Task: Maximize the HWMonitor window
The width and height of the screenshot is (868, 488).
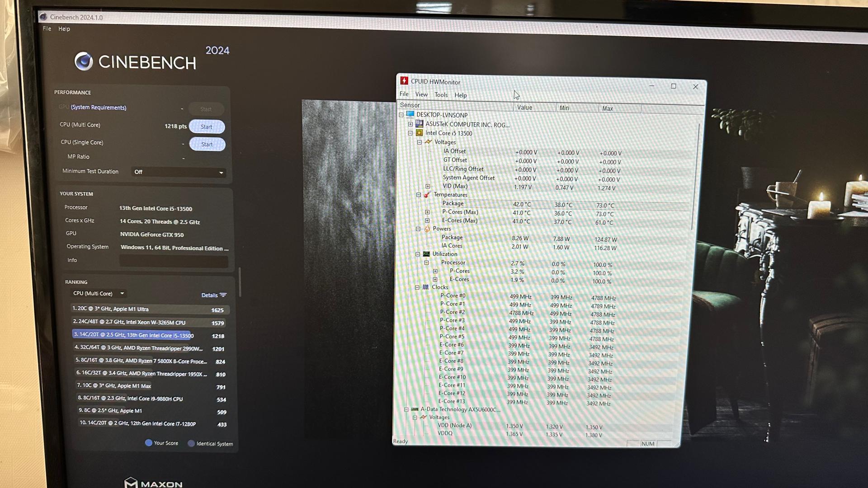Action: click(673, 86)
